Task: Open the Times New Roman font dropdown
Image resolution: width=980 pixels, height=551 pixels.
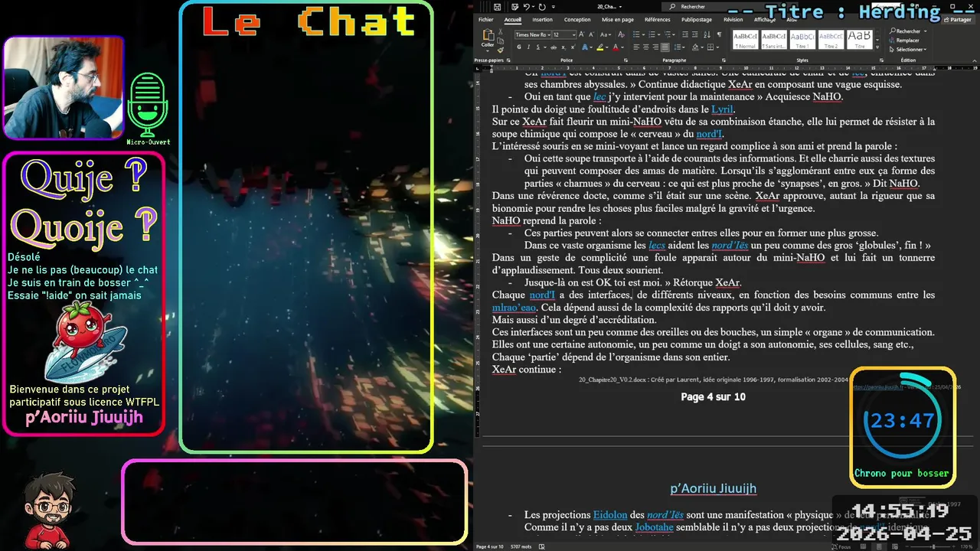Action: pyautogui.click(x=549, y=34)
